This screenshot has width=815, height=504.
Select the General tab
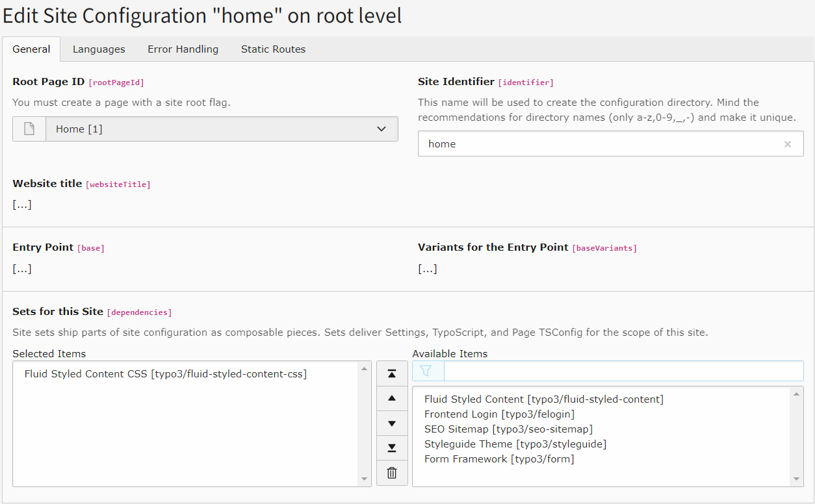(x=31, y=49)
